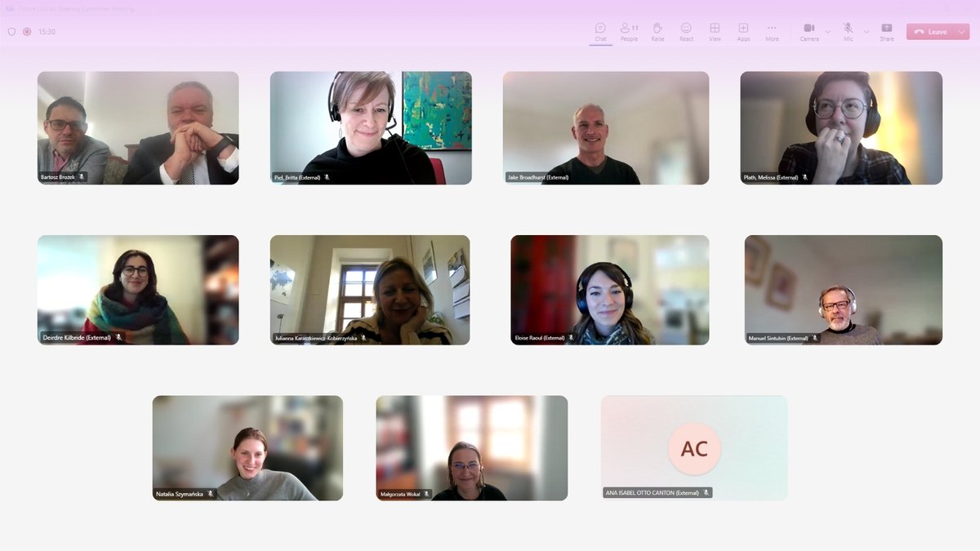Select Plath, Melissa's video tile
Viewport: 980px width, 551px height.
841,128
